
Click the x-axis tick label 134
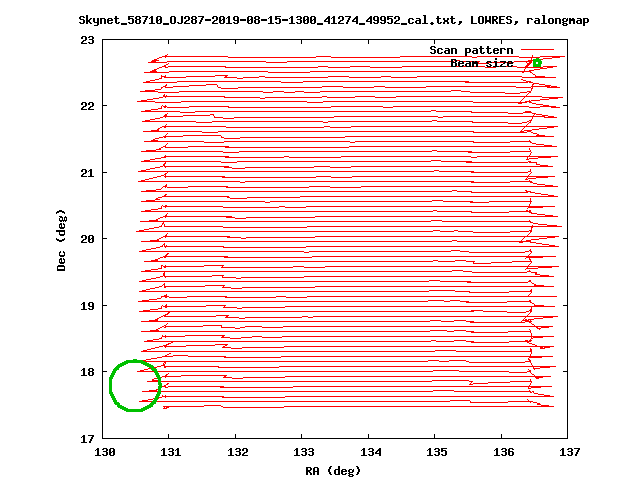(x=371, y=452)
